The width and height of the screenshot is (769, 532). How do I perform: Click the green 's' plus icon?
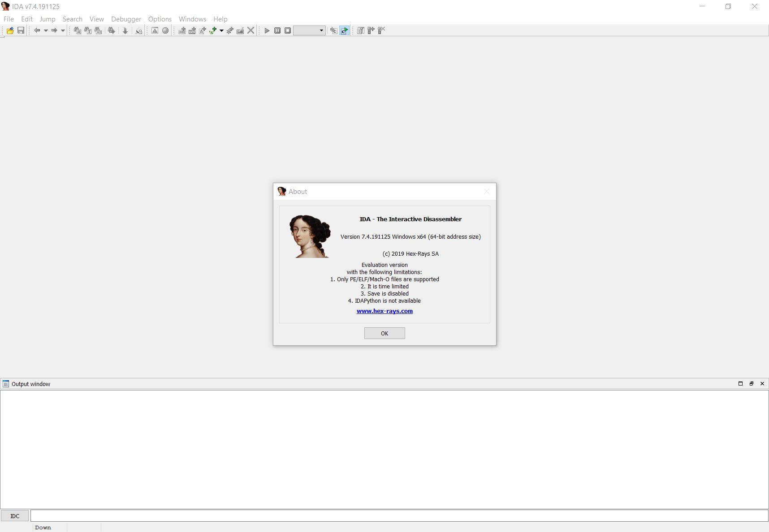point(213,30)
